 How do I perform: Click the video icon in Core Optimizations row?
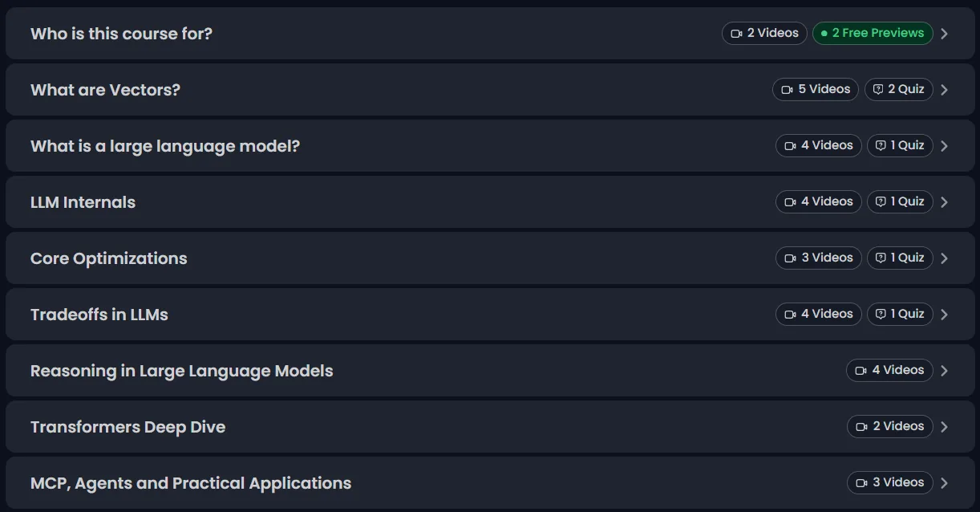[790, 258]
